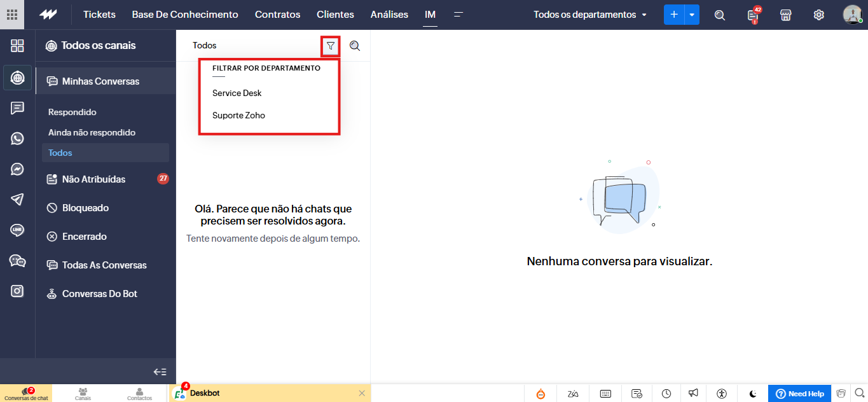Expand Todos os departamentos dropdown
The height and width of the screenshot is (402, 868).
(x=589, y=15)
